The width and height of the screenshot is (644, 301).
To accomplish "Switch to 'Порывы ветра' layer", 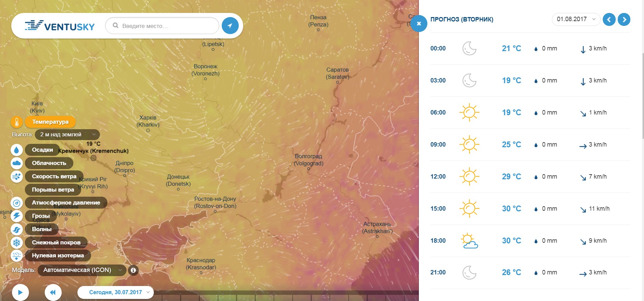I will point(53,190).
